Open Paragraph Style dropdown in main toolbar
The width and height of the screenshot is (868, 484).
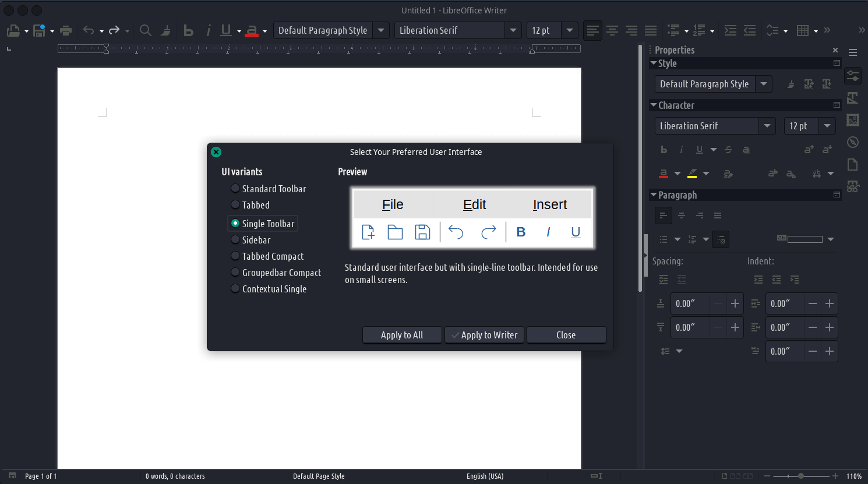pyautogui.click(x=381, y=30)
